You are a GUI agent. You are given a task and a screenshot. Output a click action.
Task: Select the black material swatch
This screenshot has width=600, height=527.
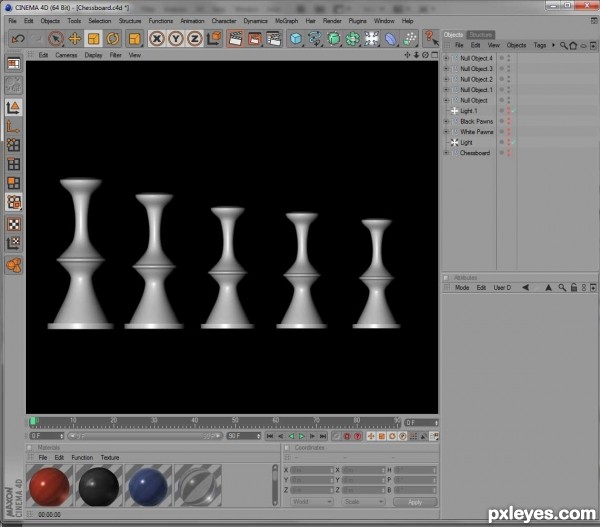pyautogui.click(x=99, y=486)
